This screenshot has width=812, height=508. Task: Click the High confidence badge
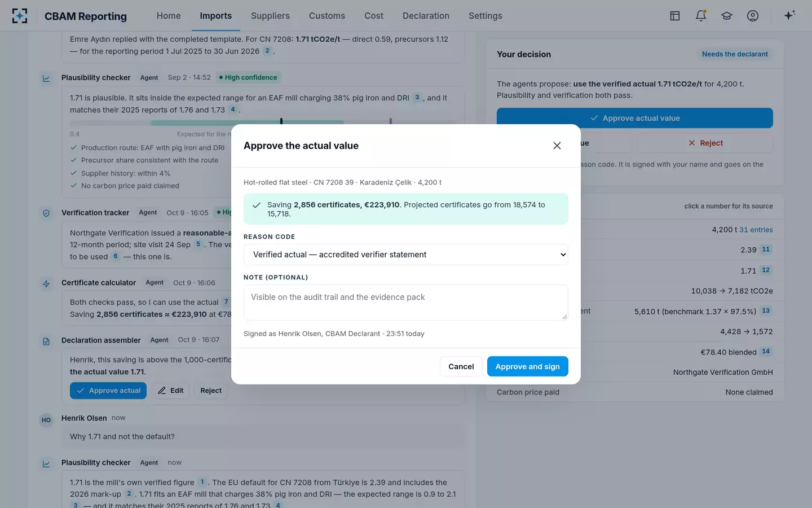248,77
